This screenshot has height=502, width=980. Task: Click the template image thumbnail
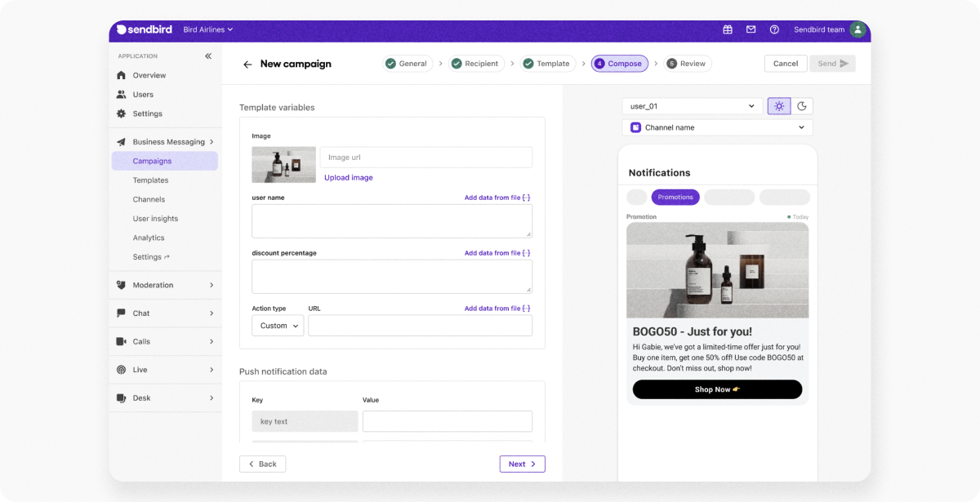pyautogui.click(x=283, y=165)
